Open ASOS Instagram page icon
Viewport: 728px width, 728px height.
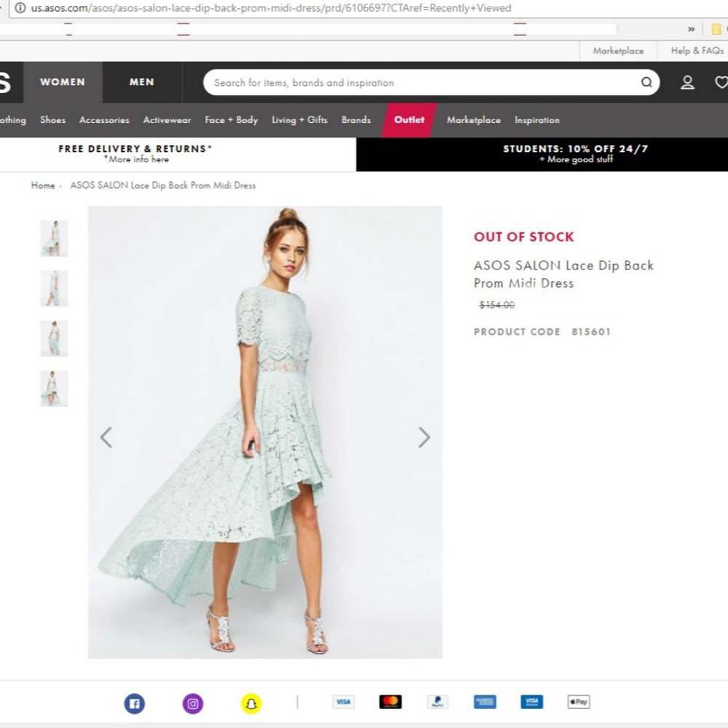pos(193,703)
